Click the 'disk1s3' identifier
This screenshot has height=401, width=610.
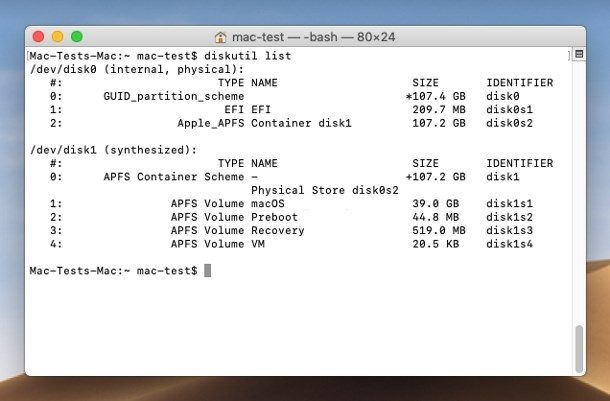point(509,231)
